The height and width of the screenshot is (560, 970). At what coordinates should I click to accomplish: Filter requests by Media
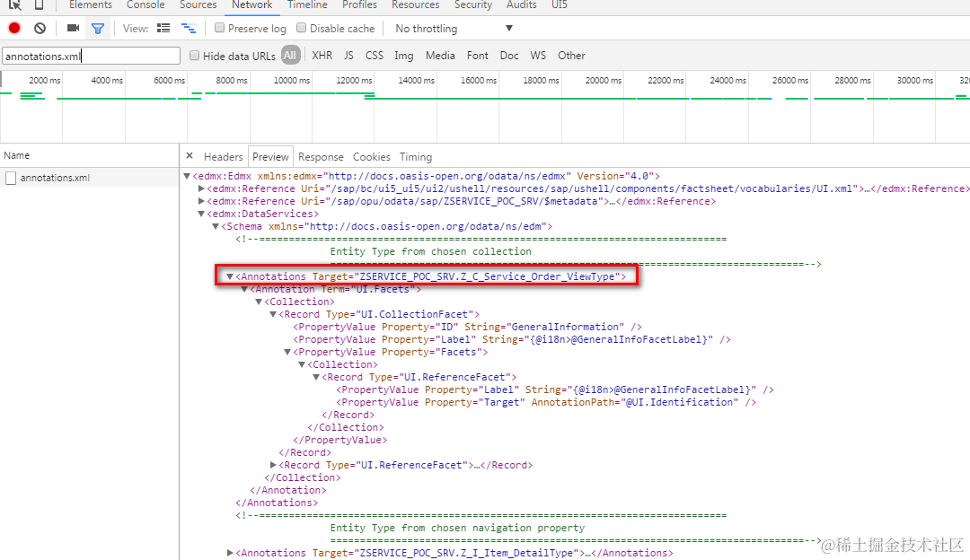pos(440,56)
